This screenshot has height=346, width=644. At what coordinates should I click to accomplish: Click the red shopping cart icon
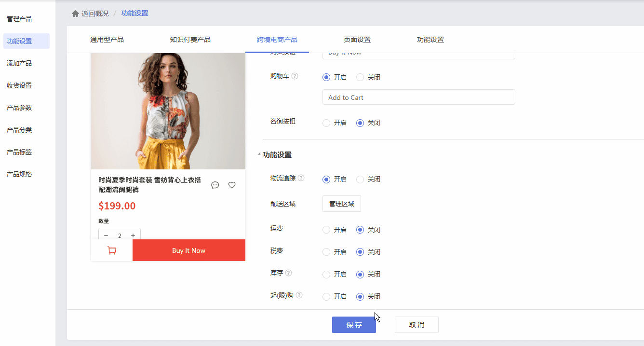point(112,250)
